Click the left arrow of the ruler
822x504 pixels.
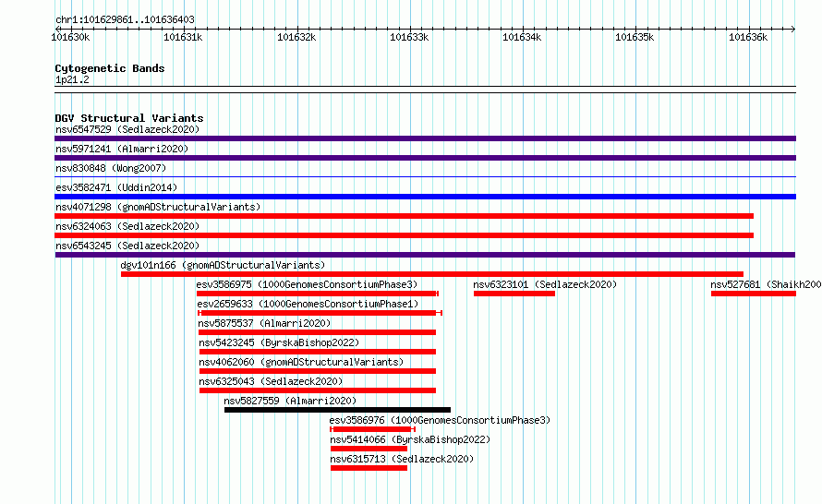pyautogui.click(x=57, y=29)
